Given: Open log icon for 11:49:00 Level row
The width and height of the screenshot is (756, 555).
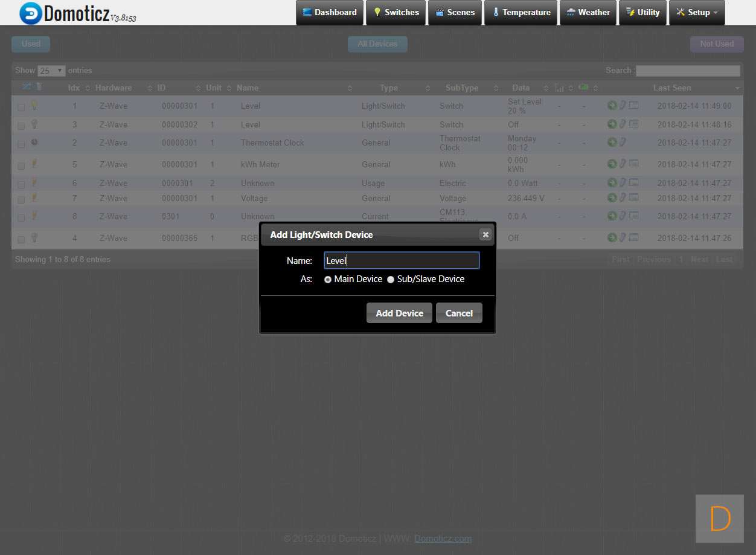Looking at the screenshot, I should [633, 105].
